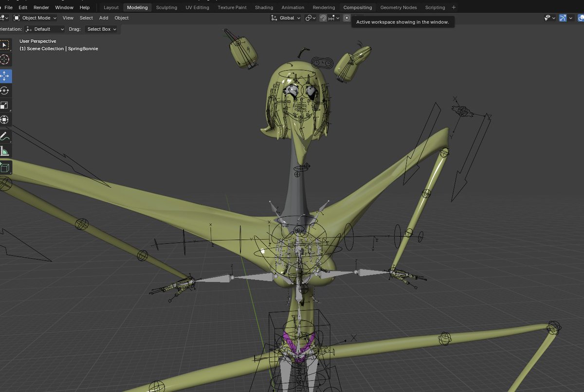
Task: Click the editor type icon at the header's left end
Action: 4,18
